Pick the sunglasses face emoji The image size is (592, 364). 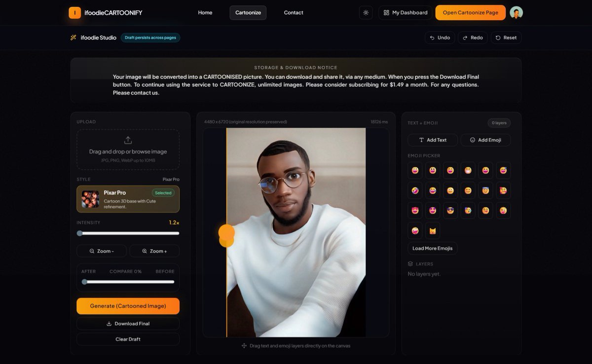[x=450, y=211]
